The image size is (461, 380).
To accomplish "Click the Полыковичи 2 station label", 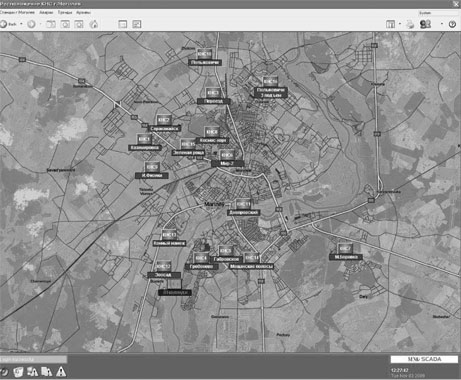I will point(271,92).
